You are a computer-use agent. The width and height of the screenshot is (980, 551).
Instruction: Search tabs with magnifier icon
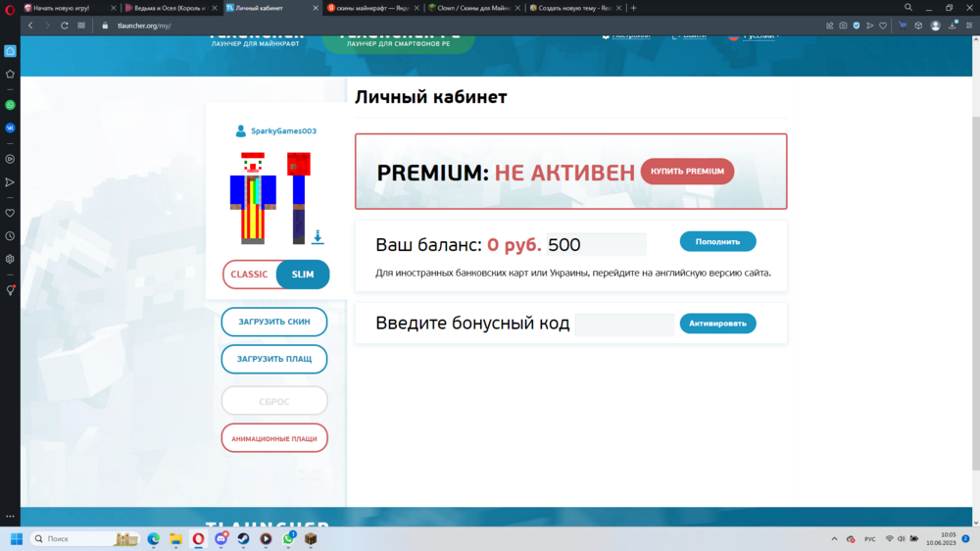[x=908, y=8]
